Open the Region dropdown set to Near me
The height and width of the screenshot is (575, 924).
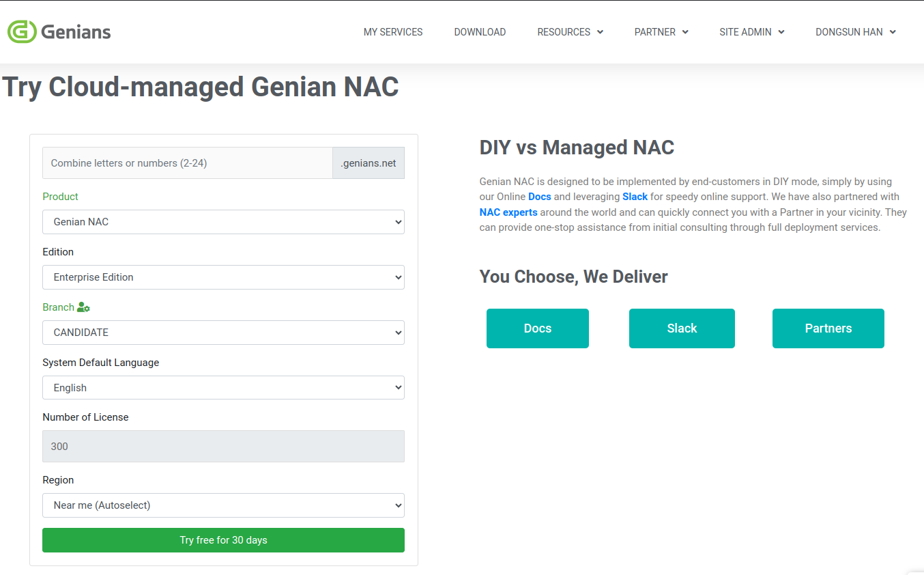[223, 505]
